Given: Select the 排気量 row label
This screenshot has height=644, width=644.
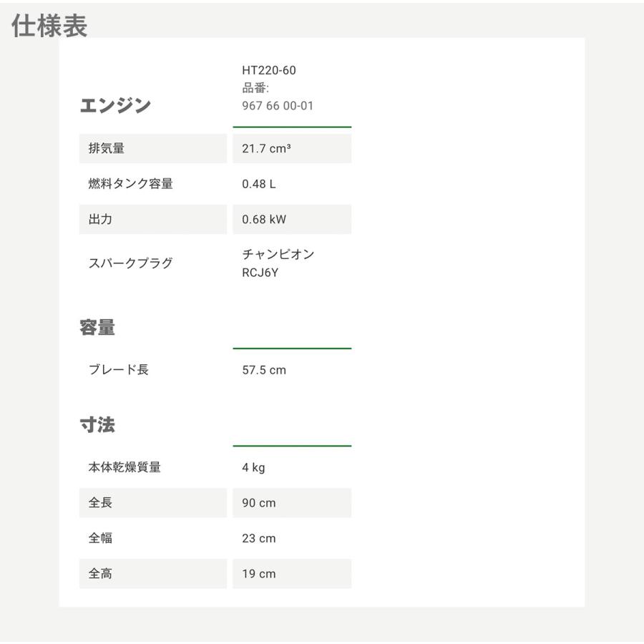Looking at the screenshot, I should point(102,149).
